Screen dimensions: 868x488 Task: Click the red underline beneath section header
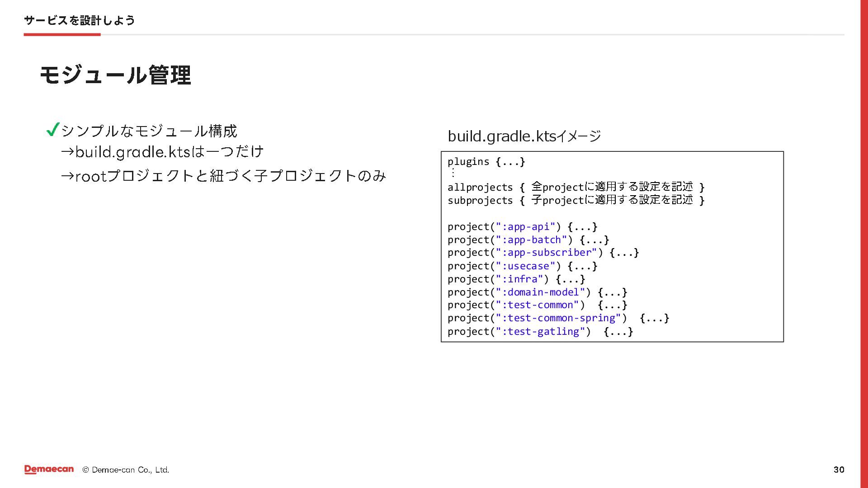tap(62, 34)
